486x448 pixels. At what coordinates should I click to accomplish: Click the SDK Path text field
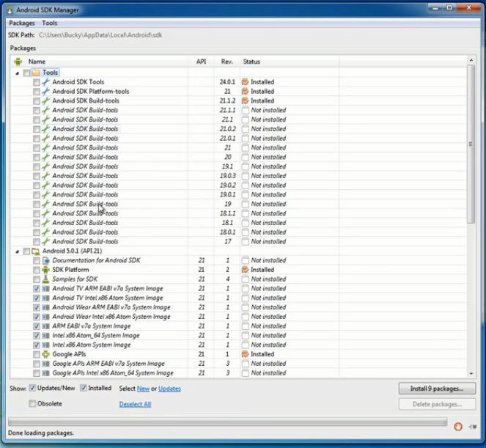(x=100, y=35)
